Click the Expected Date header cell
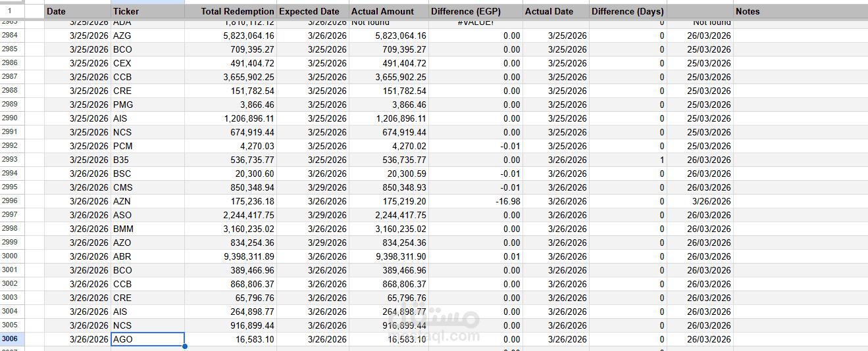The width and height of the screenshot is (868, 351). coord(313,11)
